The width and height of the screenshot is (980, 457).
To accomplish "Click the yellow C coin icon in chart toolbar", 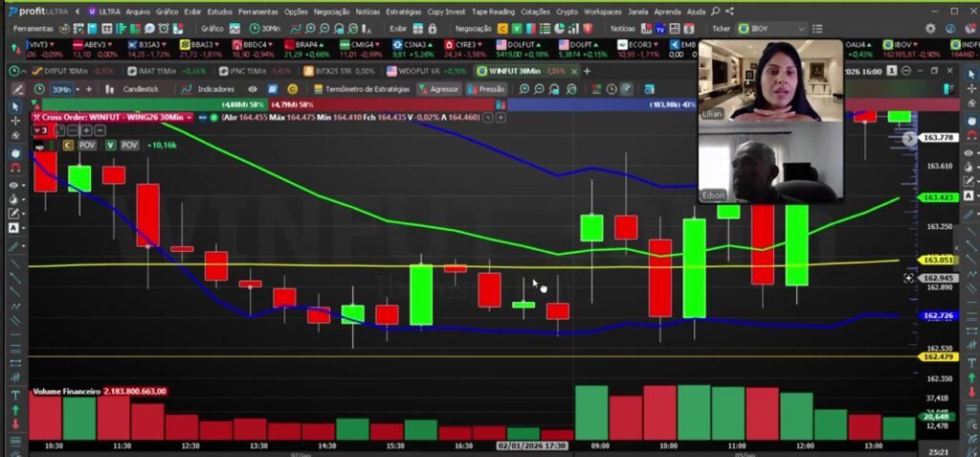I will tap(293, 89).
